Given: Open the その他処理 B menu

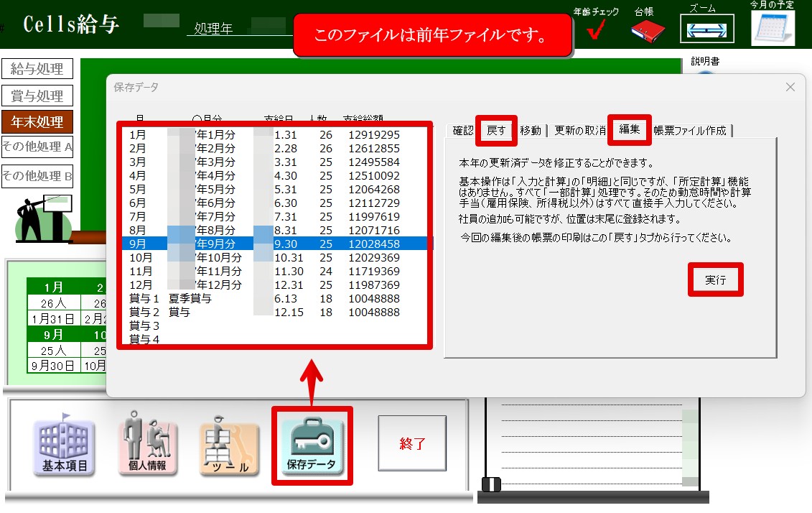Looking at the screenshot, I should tap(37, 176).
